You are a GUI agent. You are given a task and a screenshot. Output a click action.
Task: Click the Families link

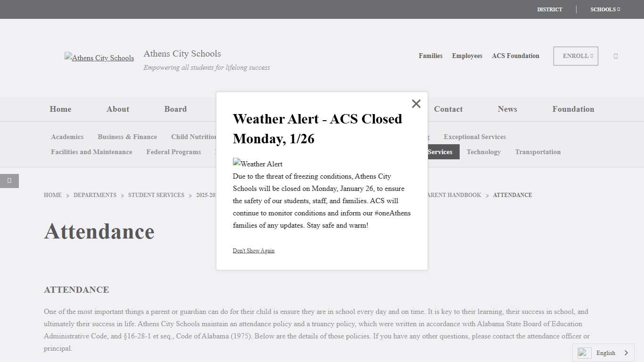(430, 56)
